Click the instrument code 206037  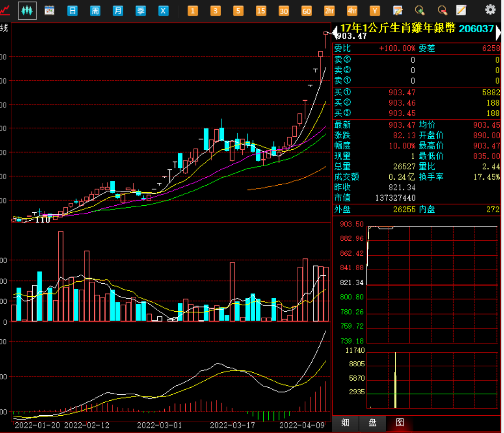tap(476, 28)
